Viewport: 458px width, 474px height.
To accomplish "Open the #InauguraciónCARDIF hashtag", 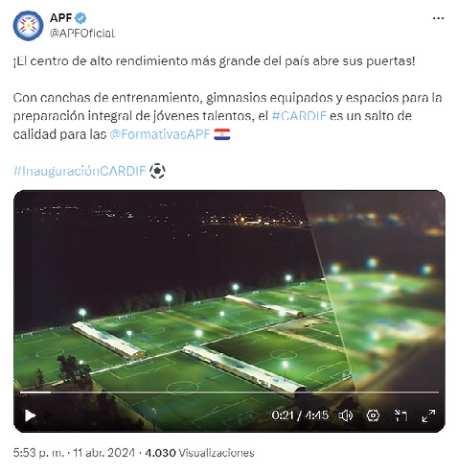I will click(80, 171).
